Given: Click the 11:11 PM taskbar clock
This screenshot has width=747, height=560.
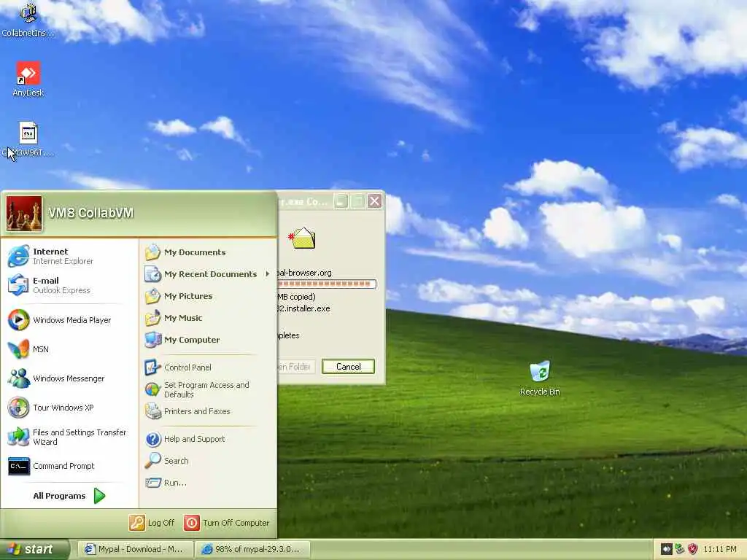Looking at the screenshot, I should point(720,550).
